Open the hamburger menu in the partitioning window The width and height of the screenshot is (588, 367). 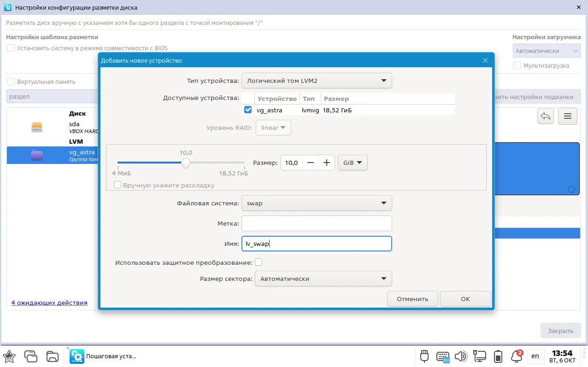pos(568,117)
